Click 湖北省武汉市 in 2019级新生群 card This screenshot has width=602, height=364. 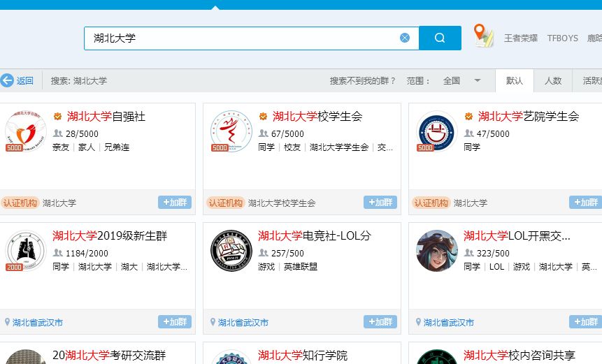point(38,323)
